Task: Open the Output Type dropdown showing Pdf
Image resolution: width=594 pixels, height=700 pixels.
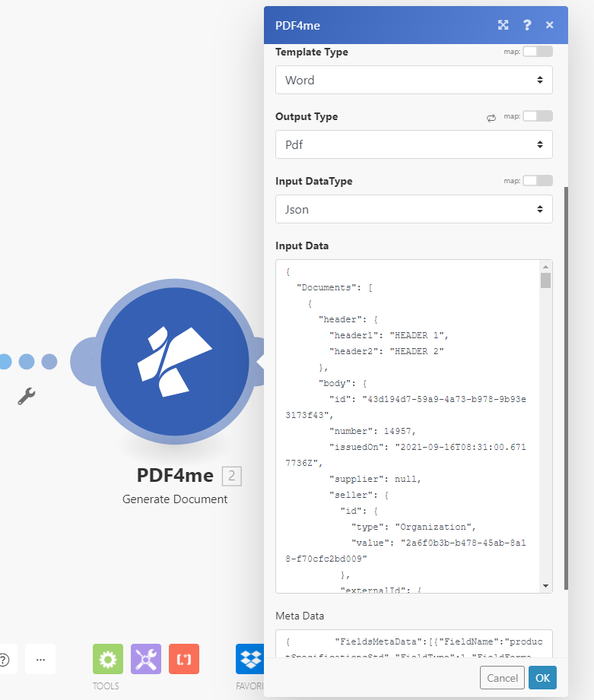Action: [414, 144]
